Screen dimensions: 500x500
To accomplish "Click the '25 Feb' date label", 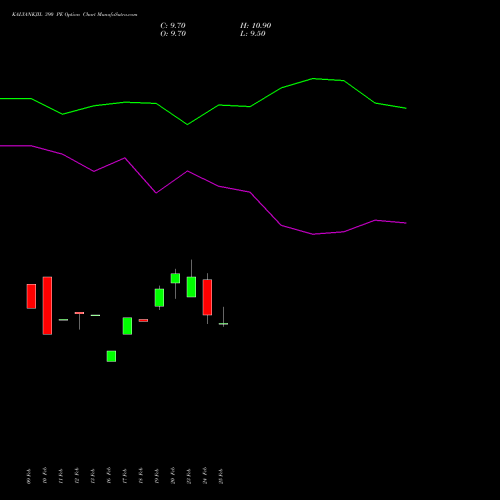I will (x=221, y=476).
